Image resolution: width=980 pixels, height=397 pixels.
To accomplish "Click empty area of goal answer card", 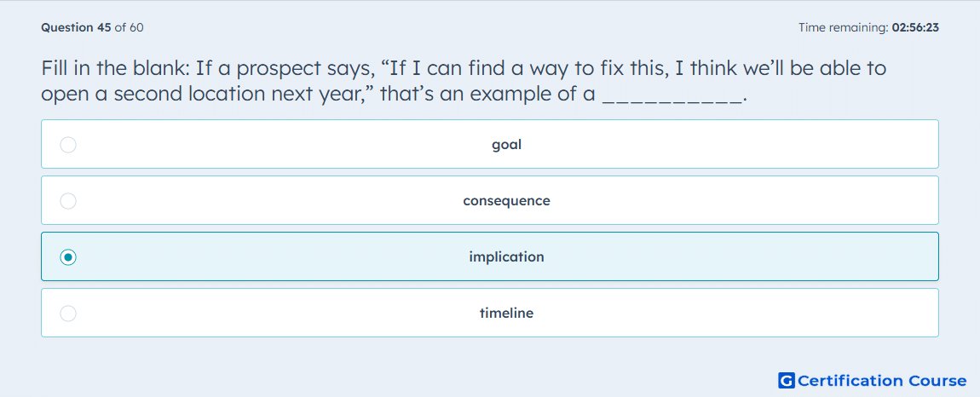I will point(718,145).
